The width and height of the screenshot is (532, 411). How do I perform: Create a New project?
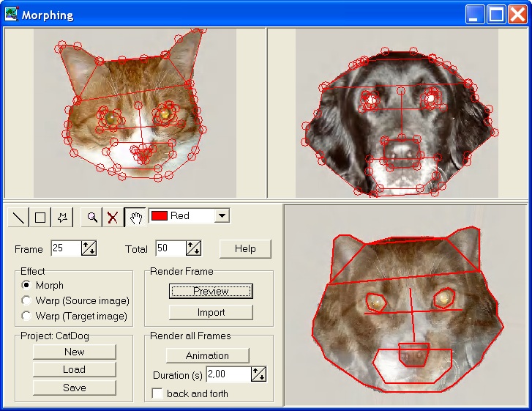[75, 352]
